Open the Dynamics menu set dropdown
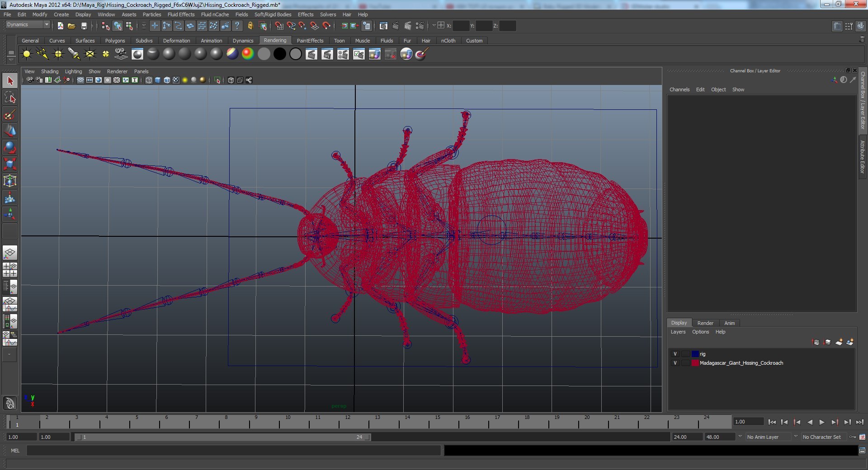Screen dimensions: 868x470 pyautogui.click(x=28, y=25)
